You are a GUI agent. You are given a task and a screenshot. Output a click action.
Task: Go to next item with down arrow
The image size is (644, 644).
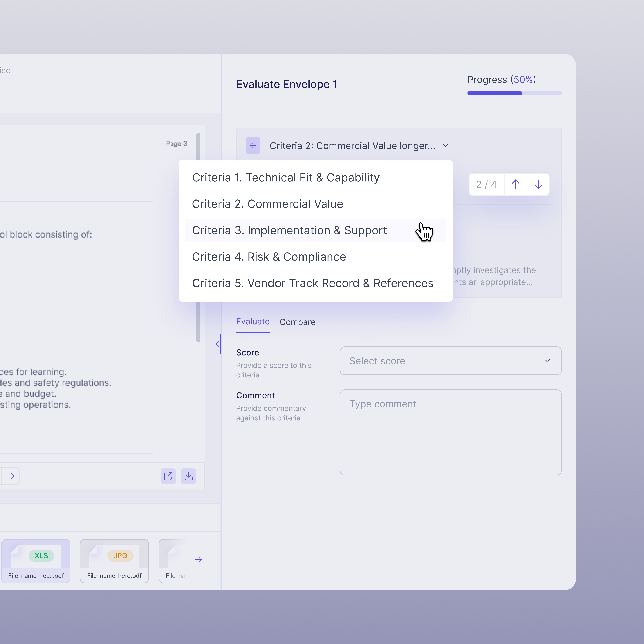pyautogui.click(x=538, y=184)
